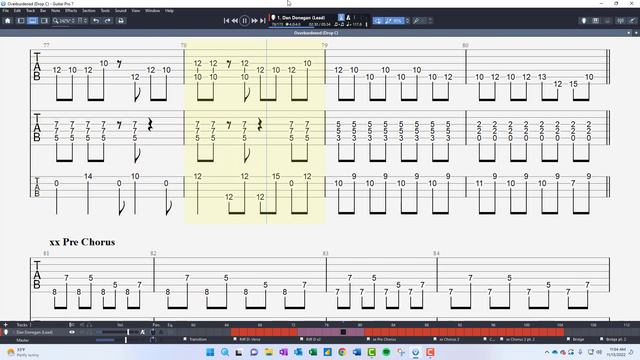Open the Help menu
This screenshot has width=640, height=360.
pyautogui.click(x=169, y=11)
